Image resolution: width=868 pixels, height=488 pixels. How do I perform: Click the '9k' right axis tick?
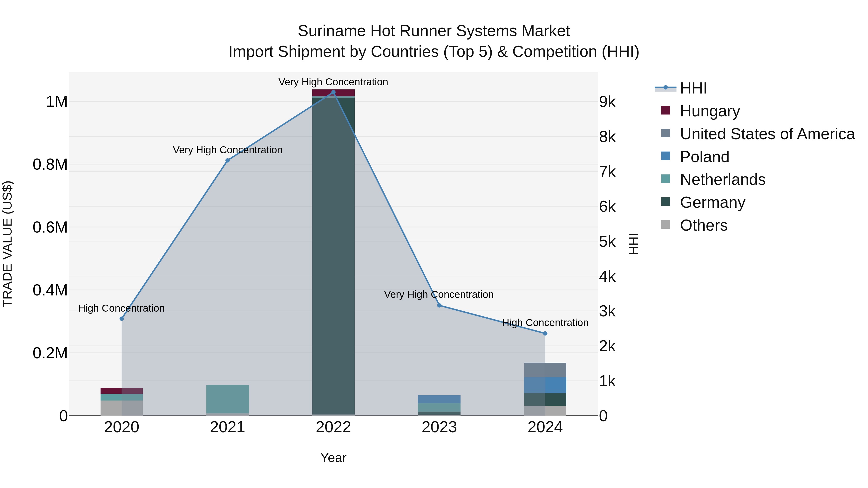pyautogui.click(x=607, y=102)
